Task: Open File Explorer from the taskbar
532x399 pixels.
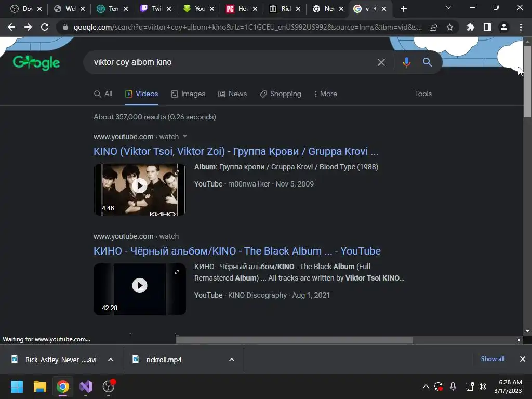Action: [39, 387]
